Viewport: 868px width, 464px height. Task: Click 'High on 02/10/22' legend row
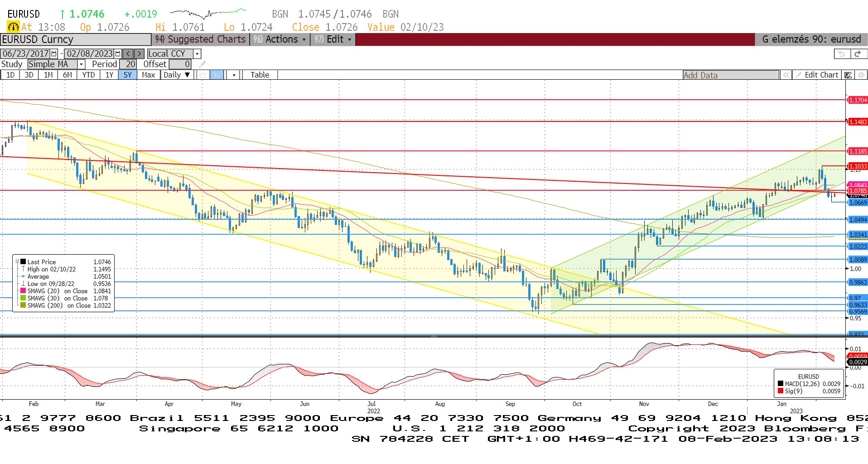pos(66,269)
